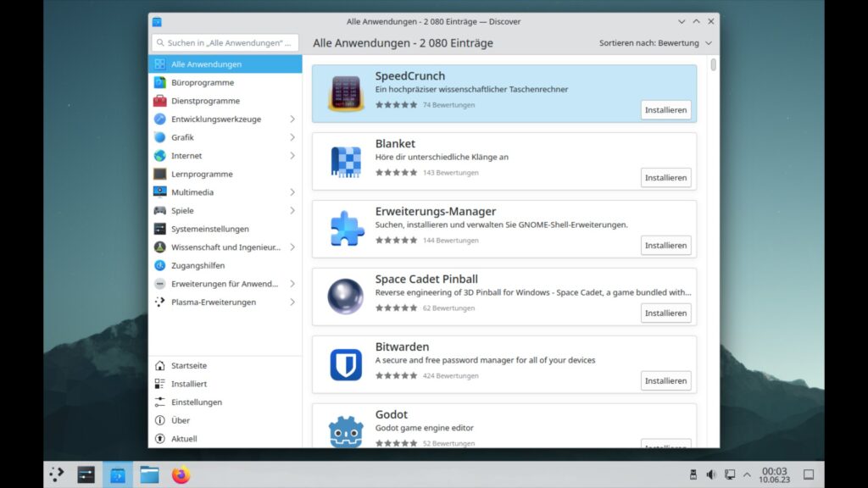The height and width of the screenshot is (488, 868).
Task: Click the "Höre dir unterschiedliche Klänge an" description
Action: click(442, 157)
